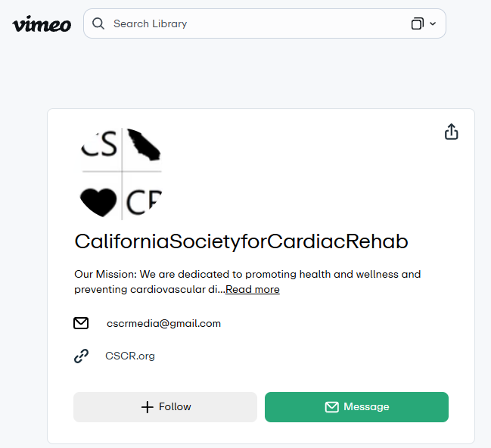Click the heart shape in profile logo

98,202
